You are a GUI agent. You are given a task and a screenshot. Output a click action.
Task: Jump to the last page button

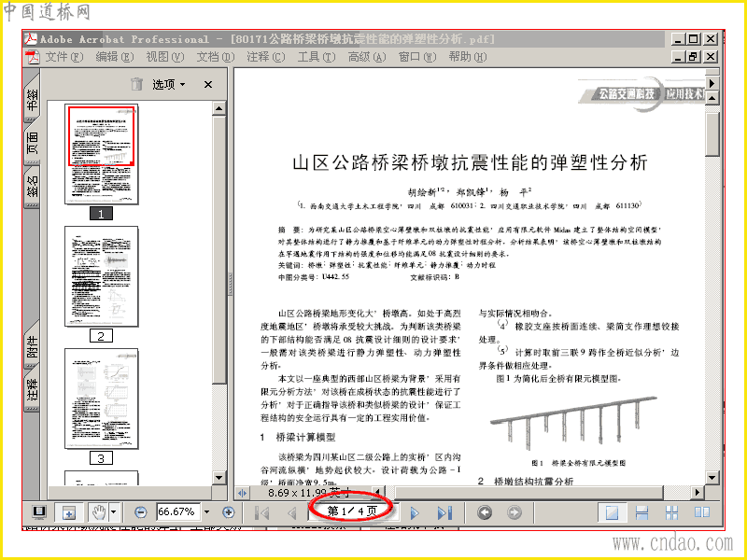point(445,512)
